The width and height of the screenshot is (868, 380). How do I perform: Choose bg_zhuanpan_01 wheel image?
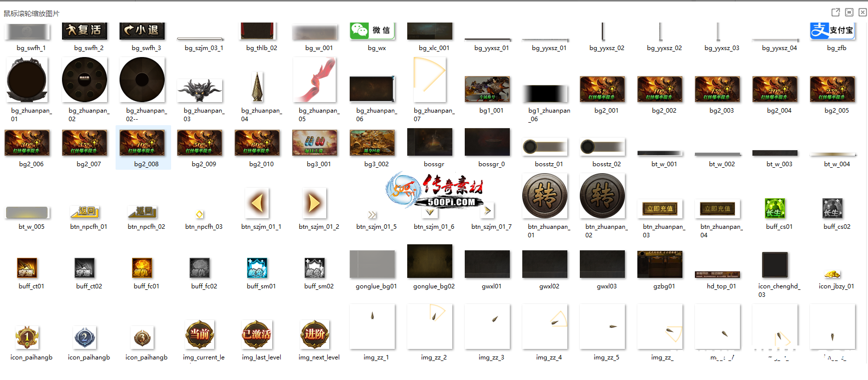(27, 80)
